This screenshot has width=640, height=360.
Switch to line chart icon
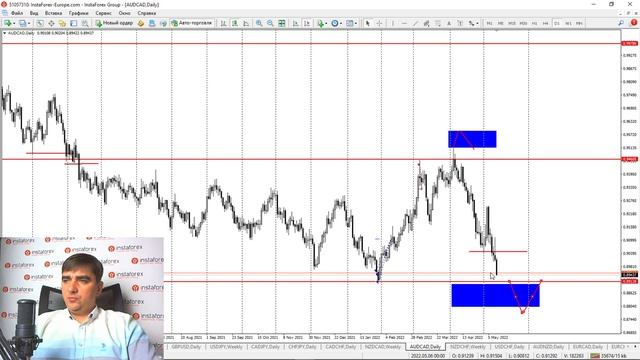246,23
